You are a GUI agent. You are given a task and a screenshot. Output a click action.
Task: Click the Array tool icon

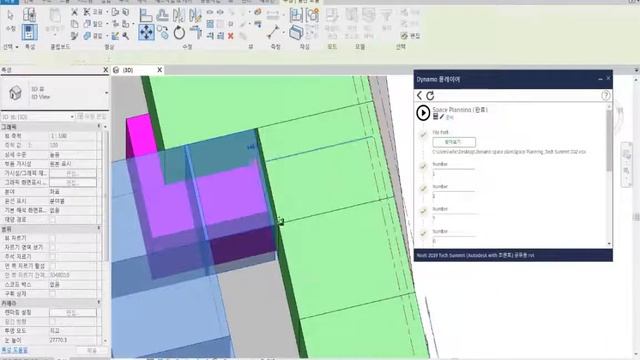[210, 24]
